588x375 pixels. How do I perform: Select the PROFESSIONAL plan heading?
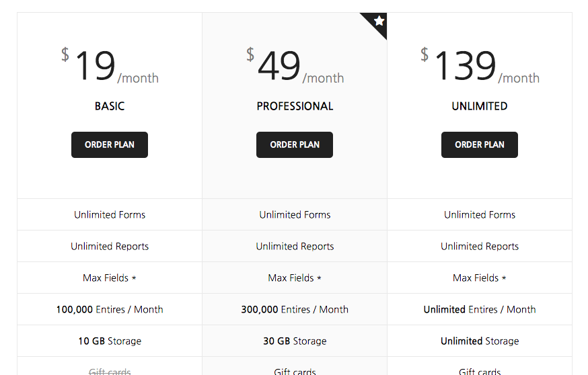295,106
